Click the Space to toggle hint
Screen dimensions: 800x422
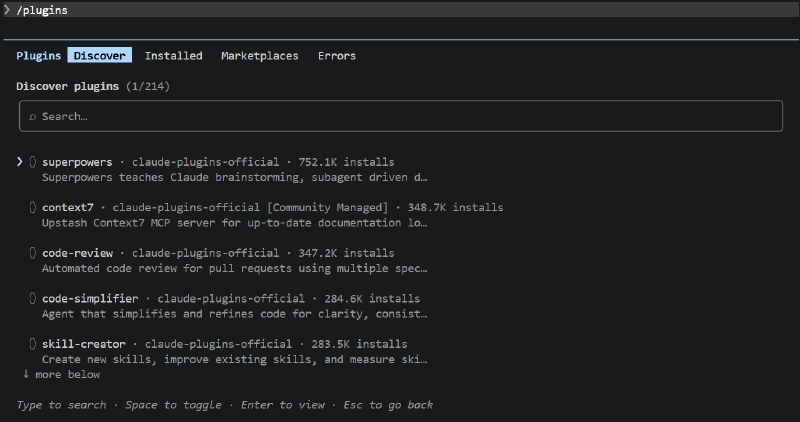pos(173,405)
